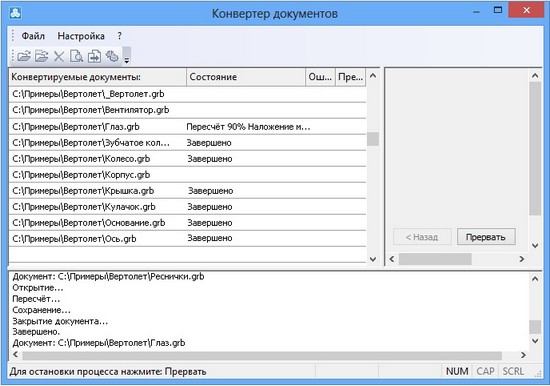
Task: Click the Open files folder icon
Action: (x=24, y=56)
